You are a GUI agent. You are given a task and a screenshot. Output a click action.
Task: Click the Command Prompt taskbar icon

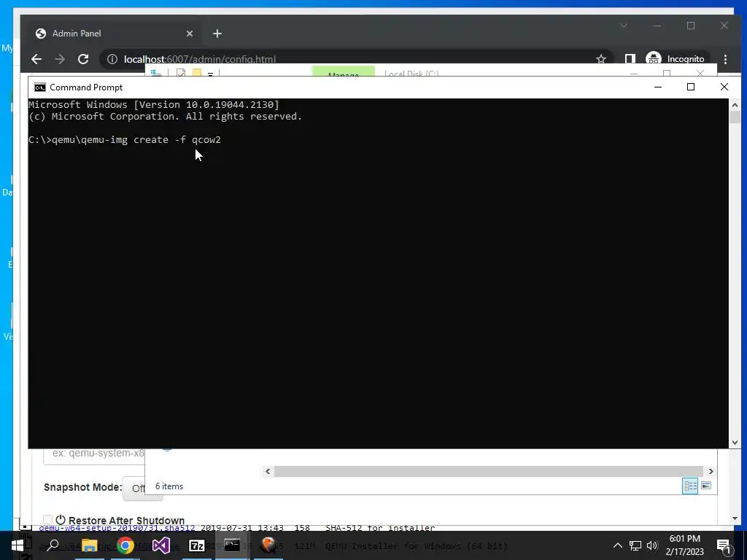[x=232, y=545]
